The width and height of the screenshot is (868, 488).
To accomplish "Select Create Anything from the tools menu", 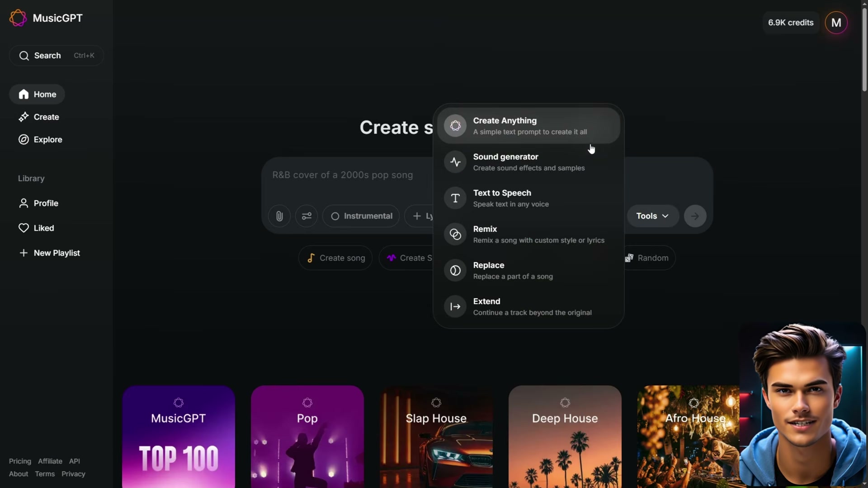I will pyautogui.click(x=528, y=126).
